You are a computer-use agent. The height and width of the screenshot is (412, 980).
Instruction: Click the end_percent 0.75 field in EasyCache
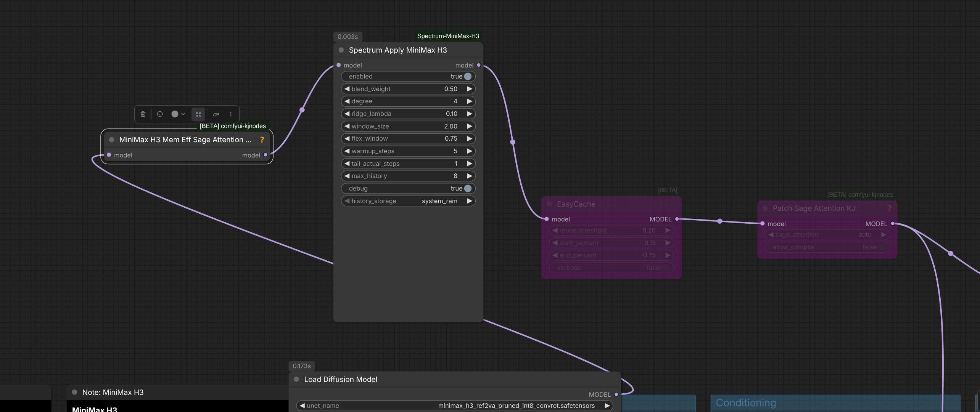[x=611, y=255]
